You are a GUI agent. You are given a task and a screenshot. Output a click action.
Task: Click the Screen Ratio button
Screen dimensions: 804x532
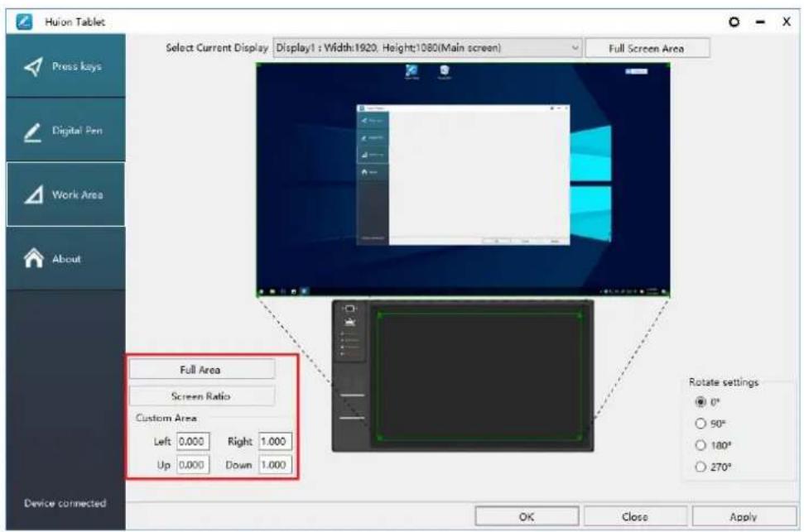coord(201,395)
